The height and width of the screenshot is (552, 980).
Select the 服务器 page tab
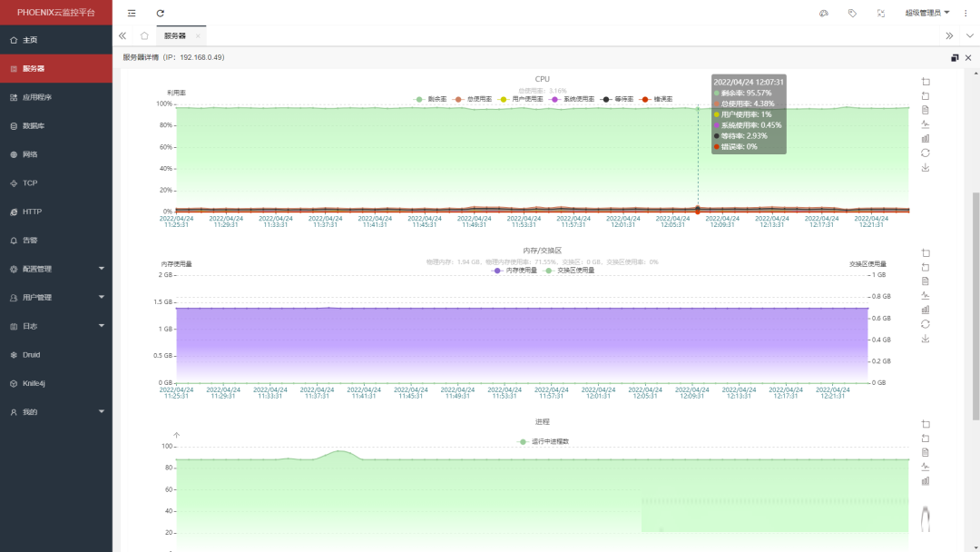[x=175, y=35]
